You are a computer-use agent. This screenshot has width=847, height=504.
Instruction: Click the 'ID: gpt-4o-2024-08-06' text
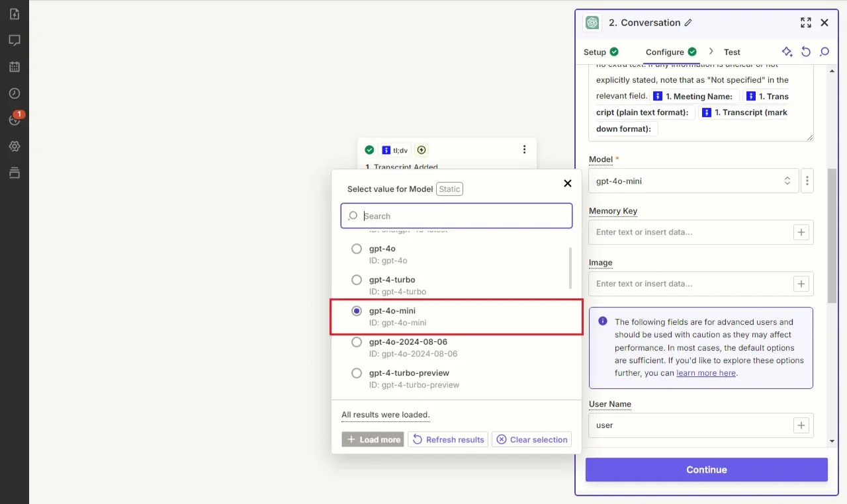point(413,354)
